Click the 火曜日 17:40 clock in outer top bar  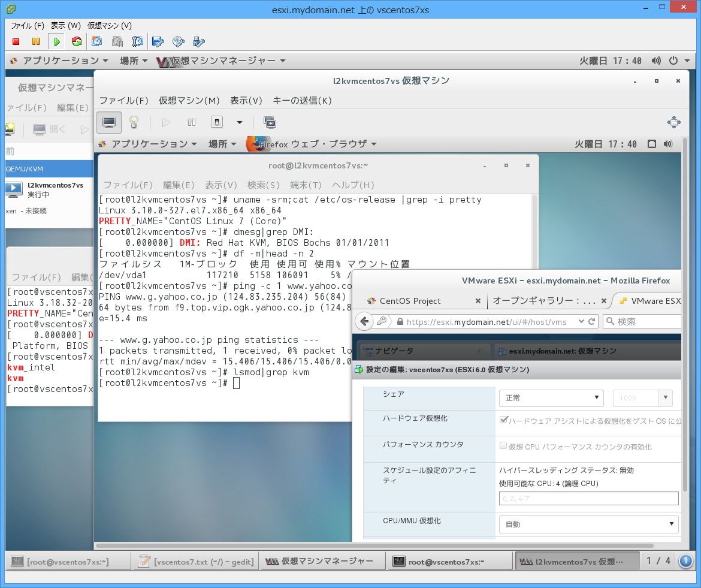click(611, 61)
